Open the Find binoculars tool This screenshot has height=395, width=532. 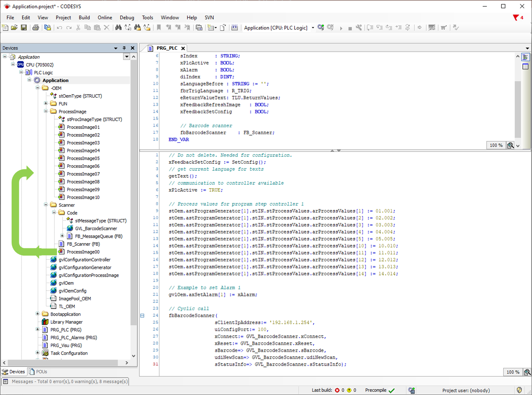[x=118, y=28]
